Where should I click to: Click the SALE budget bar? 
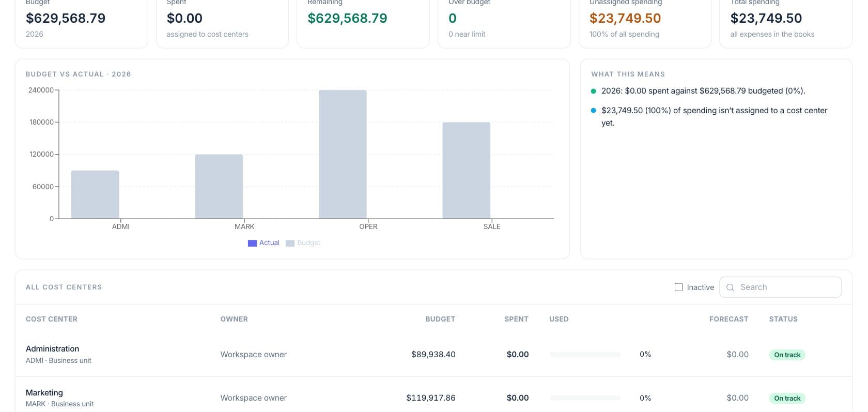click(467, 171)
